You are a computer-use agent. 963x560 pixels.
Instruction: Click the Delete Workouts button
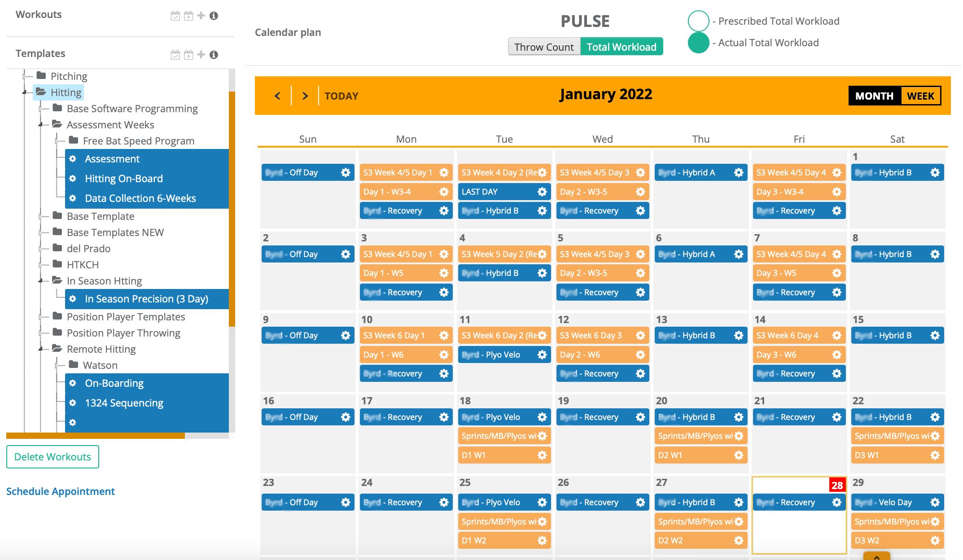pos(53,456)
